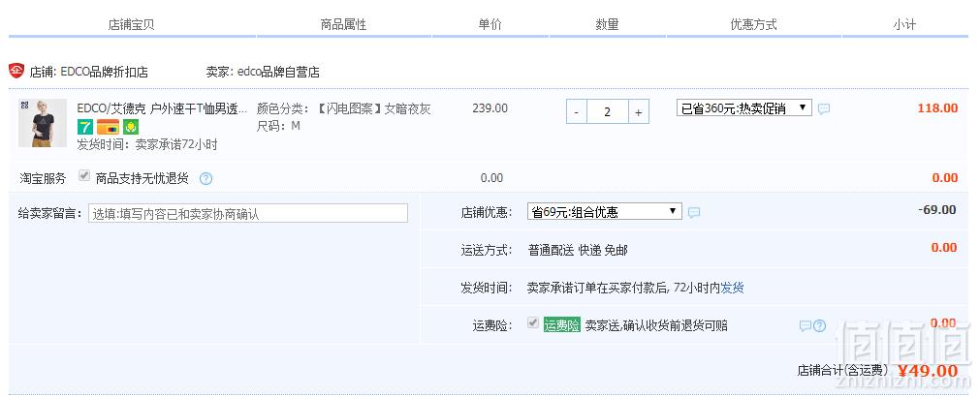Click help icon next to 商品支持无忧退货

coord(206,178)
